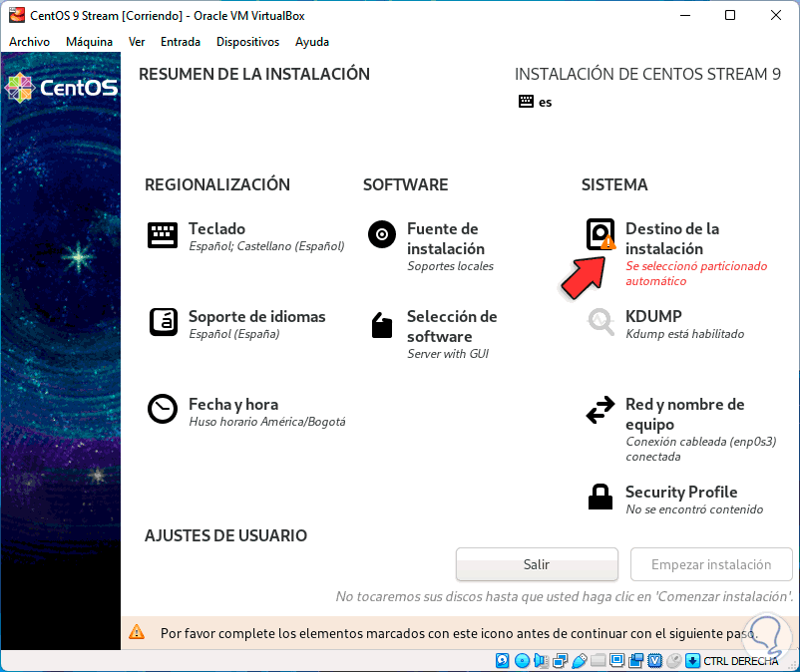Open the Ver menu
This screenshot has width=800, height=672.
tap(137, 42)
